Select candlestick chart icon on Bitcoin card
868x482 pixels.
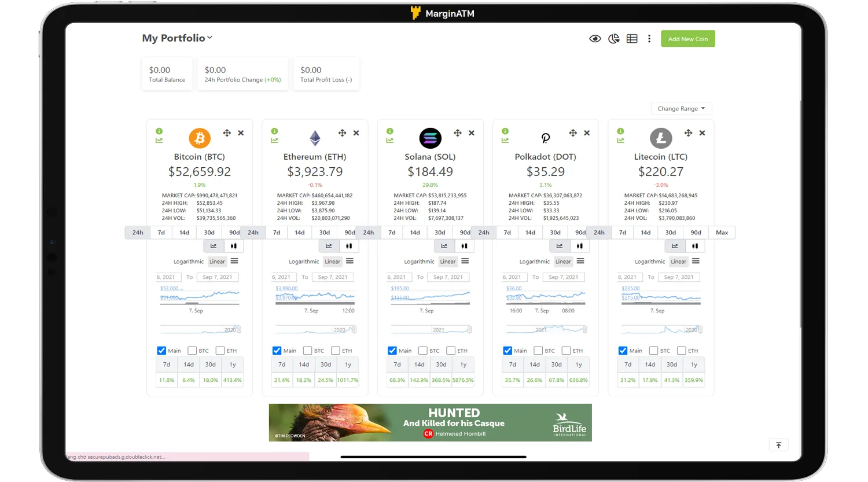(234, 246)
